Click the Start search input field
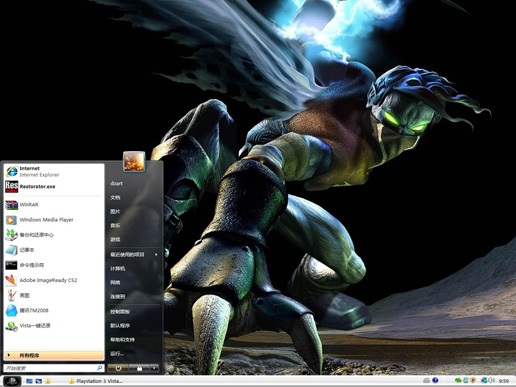Viewport: 516px width, 387px height. point(54,368)
